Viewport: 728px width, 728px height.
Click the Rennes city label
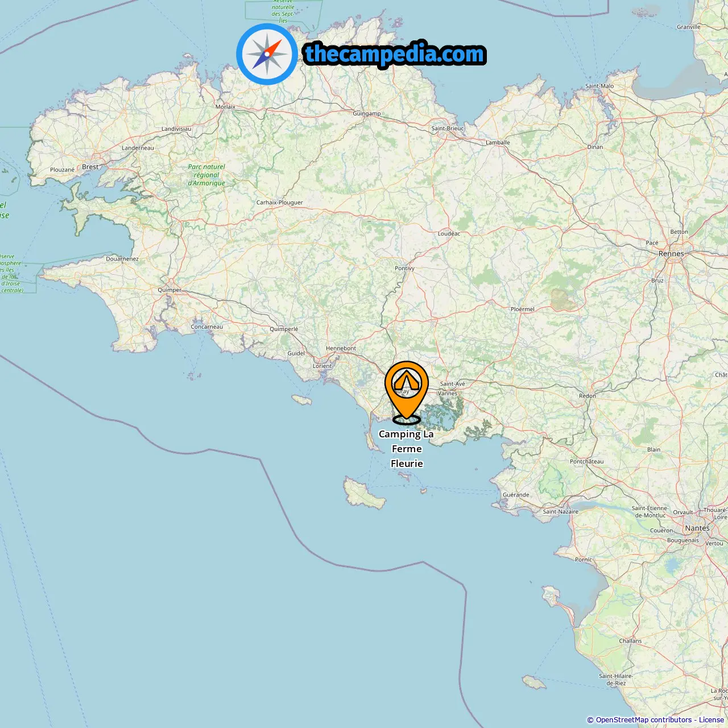click(671, 254)
